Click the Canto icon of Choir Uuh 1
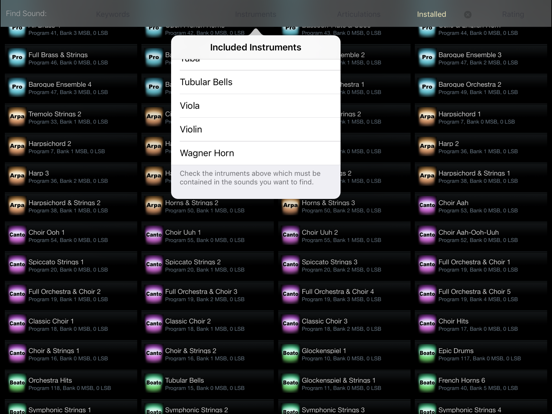Viewport: 552px width, 414px height. 154,235
